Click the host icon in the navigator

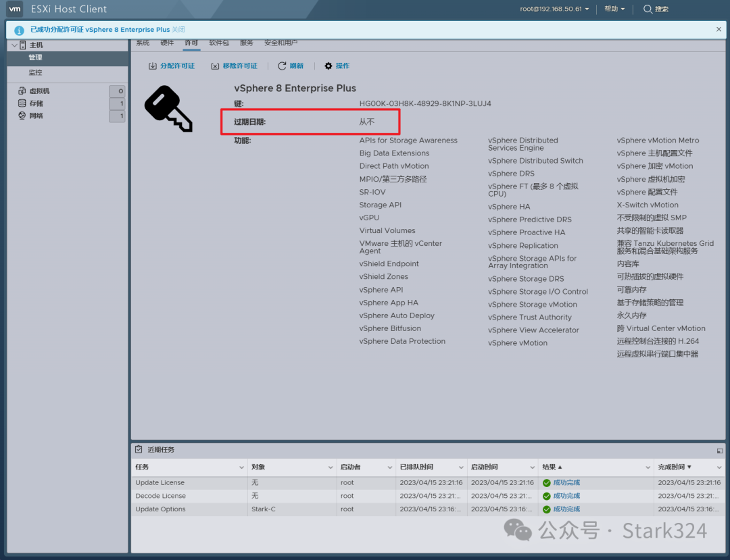(x=22, y=45)
